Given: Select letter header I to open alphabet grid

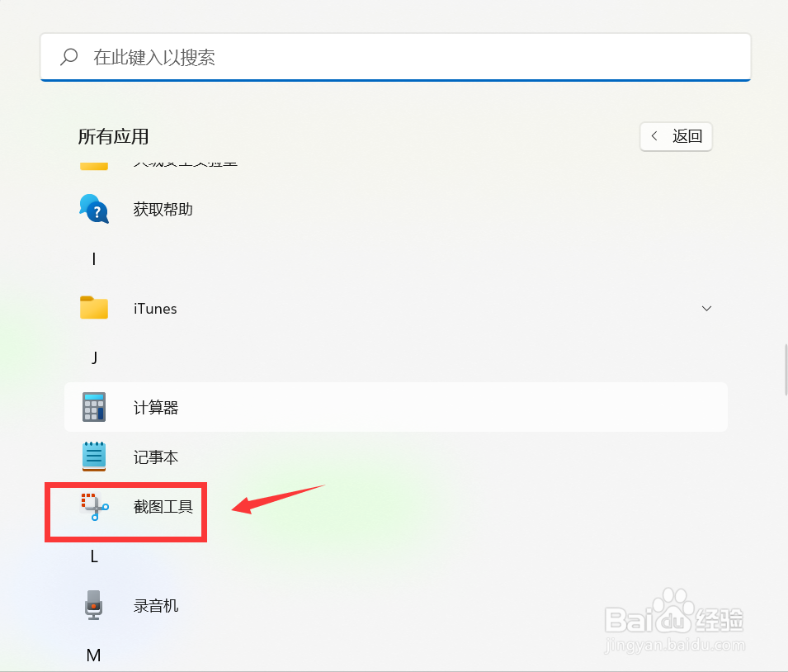Looking at the screenshot, I should 93,258.
